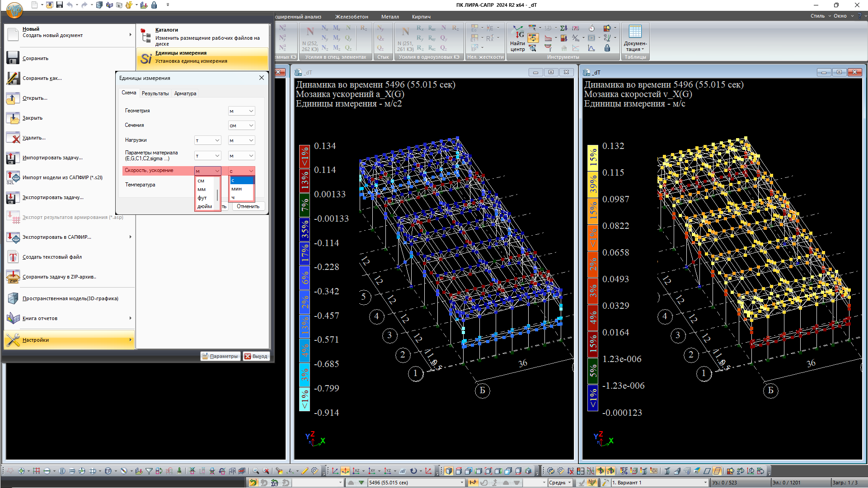Screen dimensions: 868x488
Task: Click the Книга отчетов icon
Action: coord(13,318)
